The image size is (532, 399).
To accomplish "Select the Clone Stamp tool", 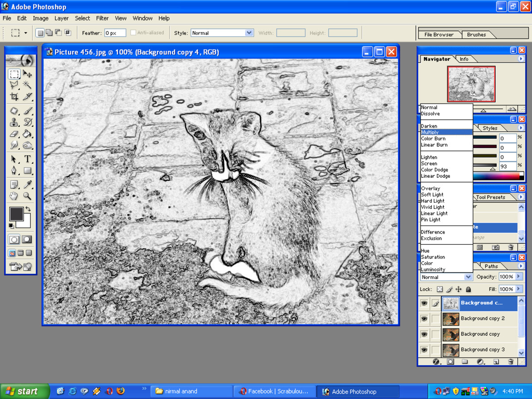I will pyautogui.click(x=14, y=122).
